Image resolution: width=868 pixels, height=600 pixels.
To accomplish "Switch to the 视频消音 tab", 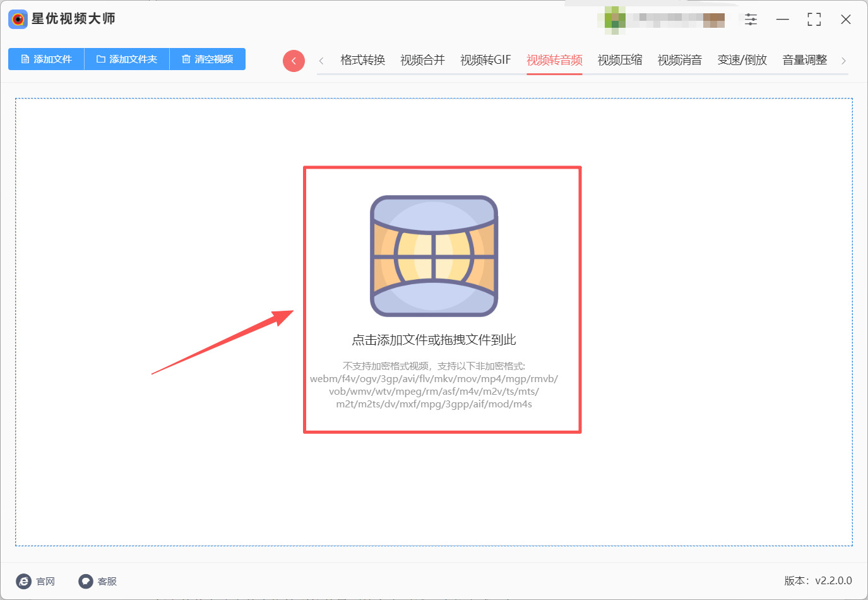I will tap(680, 60).
